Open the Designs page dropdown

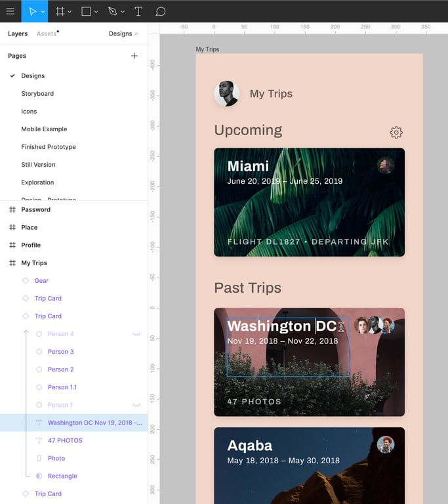123,33
